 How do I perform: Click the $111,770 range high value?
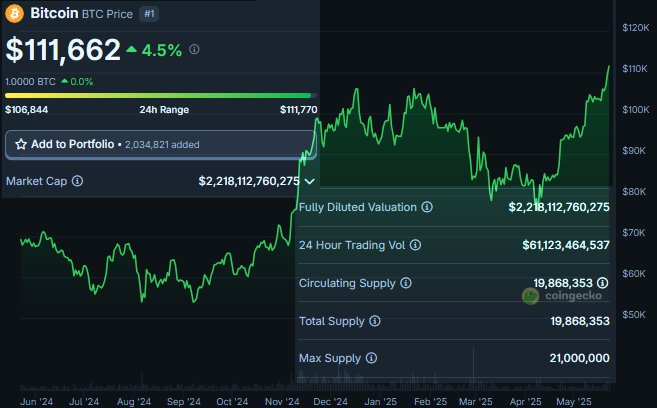point(299,110)
